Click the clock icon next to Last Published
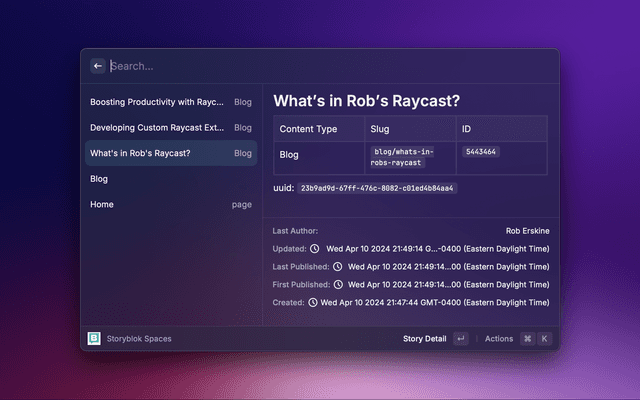This screenshot has height=400, width=640. click(338, 267)
